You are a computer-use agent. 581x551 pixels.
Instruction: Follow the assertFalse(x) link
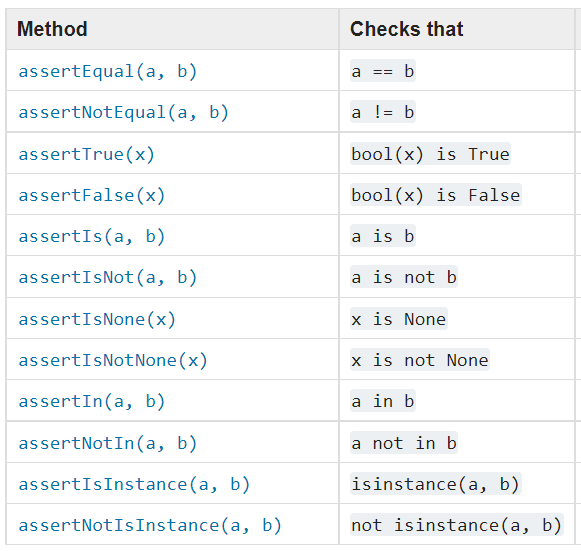[x=92, y=195]
